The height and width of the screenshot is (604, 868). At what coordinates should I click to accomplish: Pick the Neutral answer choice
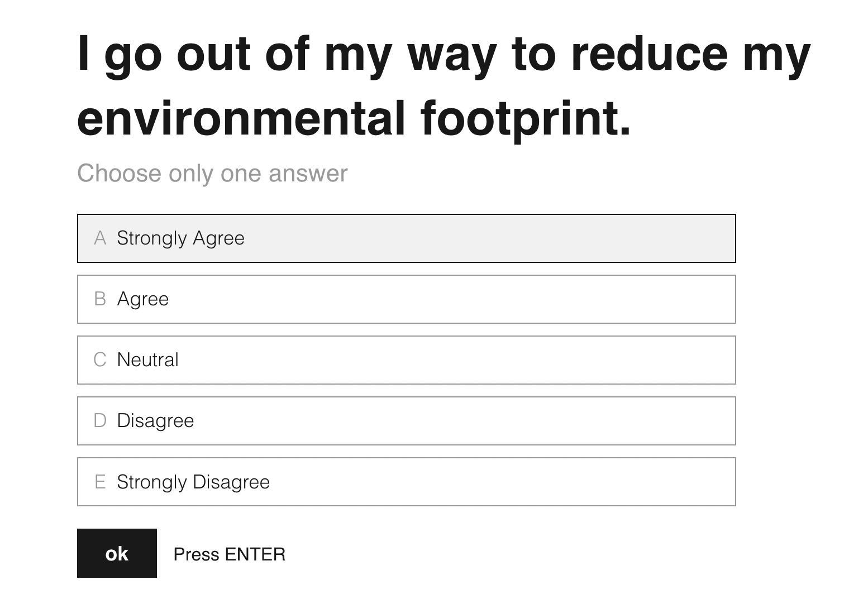[x=406, y=360]
